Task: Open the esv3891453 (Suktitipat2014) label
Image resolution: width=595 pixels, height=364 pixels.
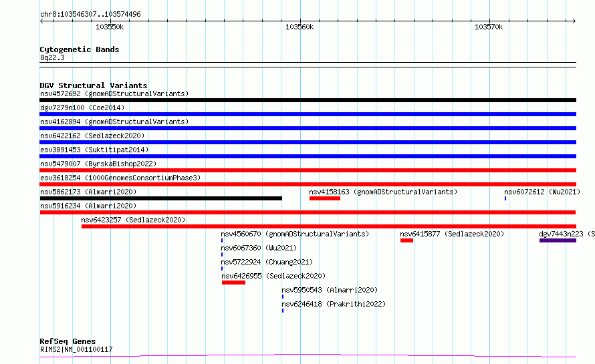Action: click(94, 150)
